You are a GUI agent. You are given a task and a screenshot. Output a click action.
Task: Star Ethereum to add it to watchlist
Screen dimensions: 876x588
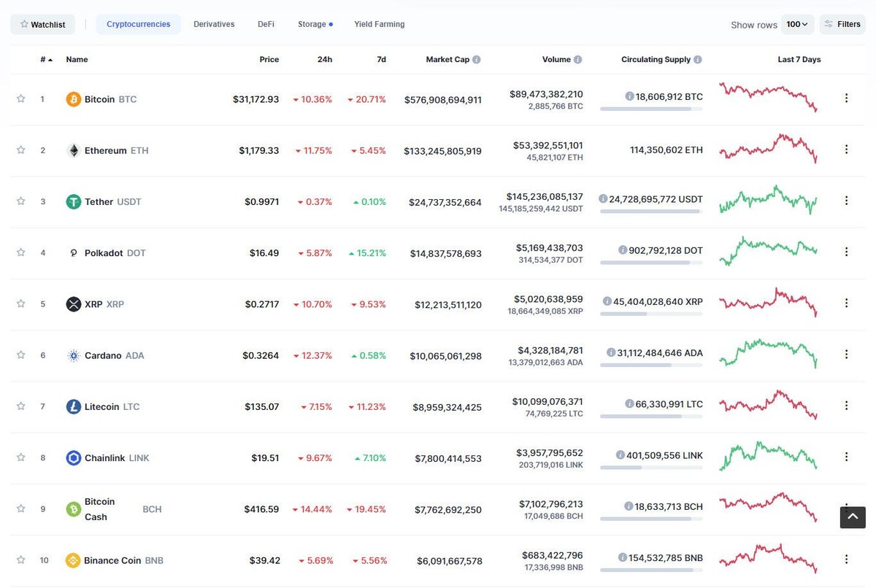point(20,150)
